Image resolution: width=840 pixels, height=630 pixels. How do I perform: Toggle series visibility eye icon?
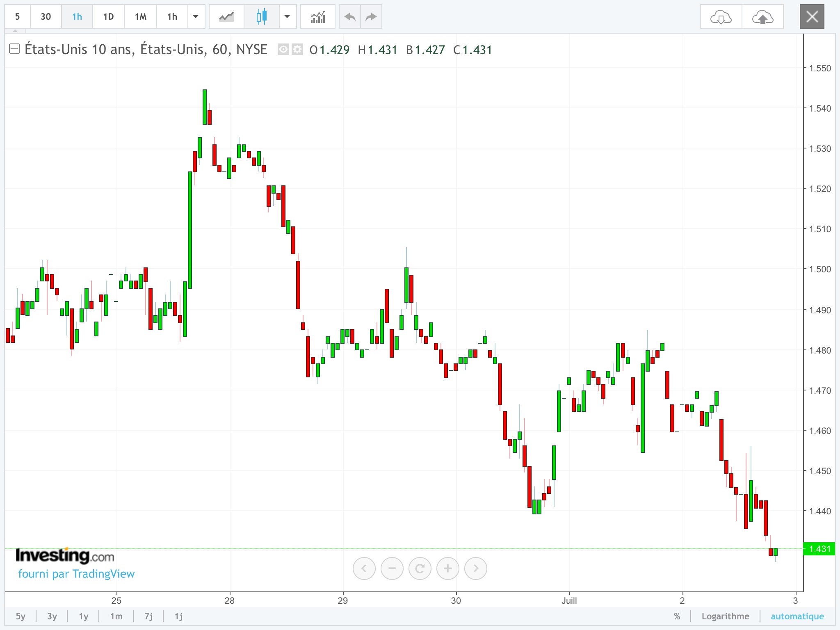283,50
